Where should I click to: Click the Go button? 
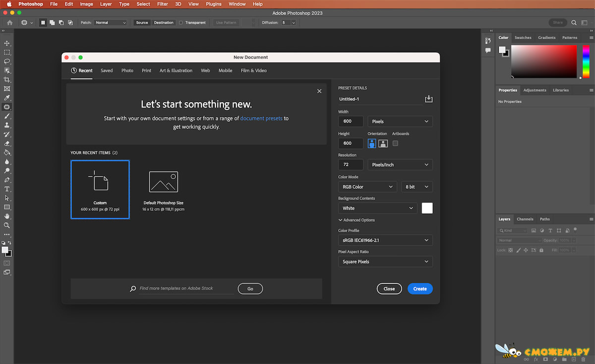click(x=250, y=289)
